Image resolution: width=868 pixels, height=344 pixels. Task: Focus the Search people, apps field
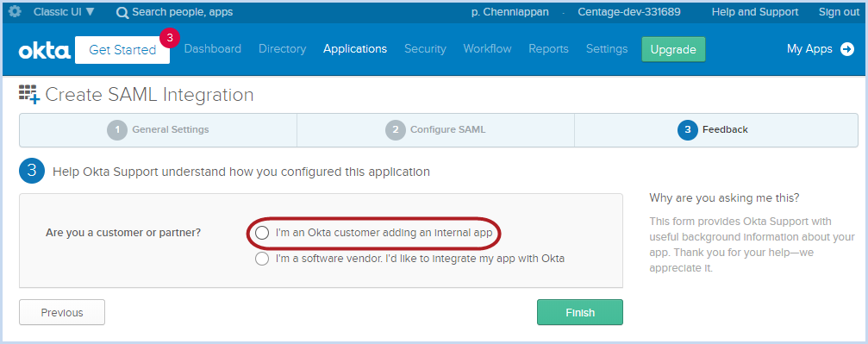182,11
